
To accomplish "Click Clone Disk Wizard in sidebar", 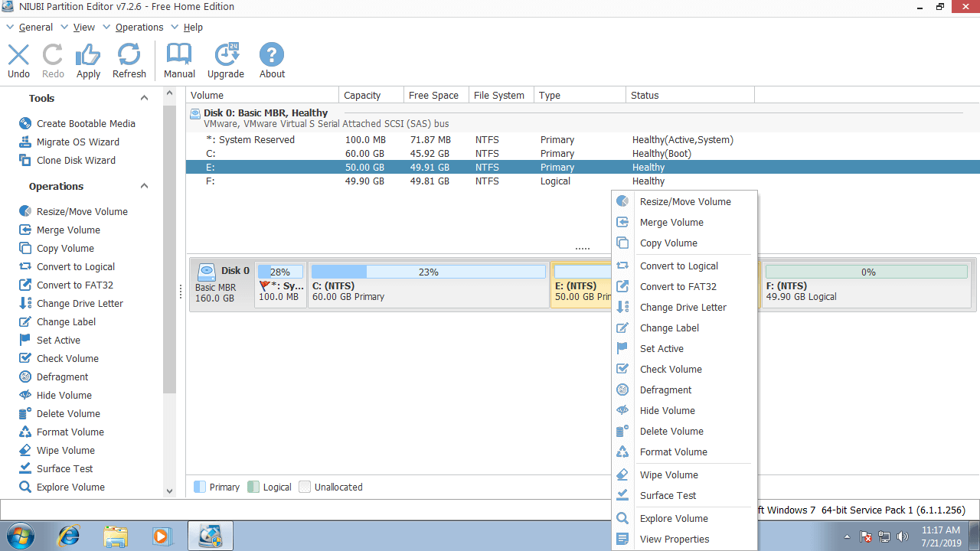I will click(76, 160).
